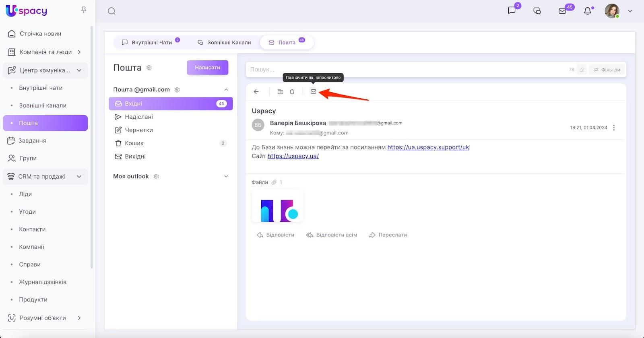
Task: Open Продукти in sidebar
Action: [33, 300]
